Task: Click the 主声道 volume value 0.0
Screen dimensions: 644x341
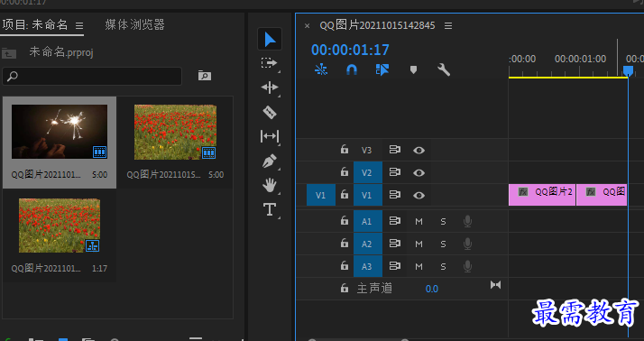Action: [x=432, y=289]
